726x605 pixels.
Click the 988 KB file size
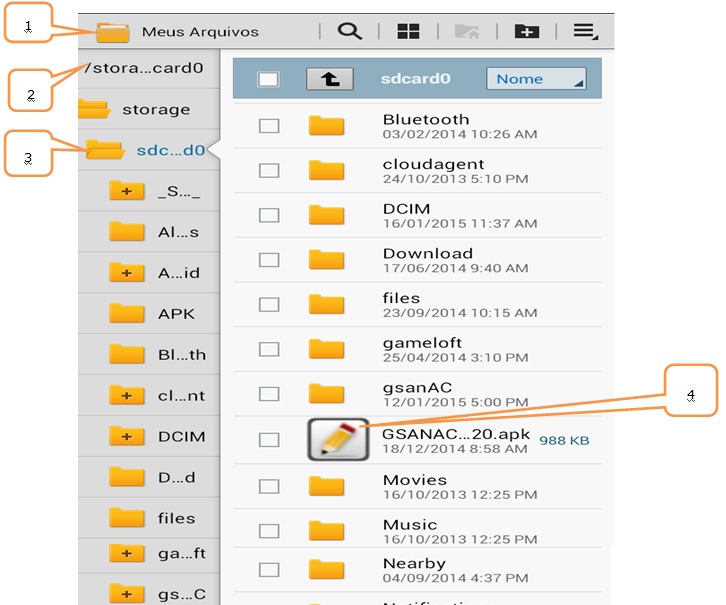pos(564,440)
